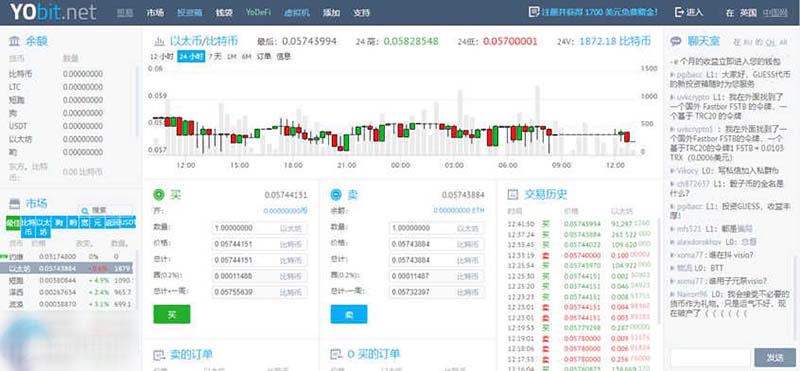The image size is (800, 371).
Task: Click the buy panel balance 0.00000000 link
Action: pyautogui.click(x=286, y=211)
